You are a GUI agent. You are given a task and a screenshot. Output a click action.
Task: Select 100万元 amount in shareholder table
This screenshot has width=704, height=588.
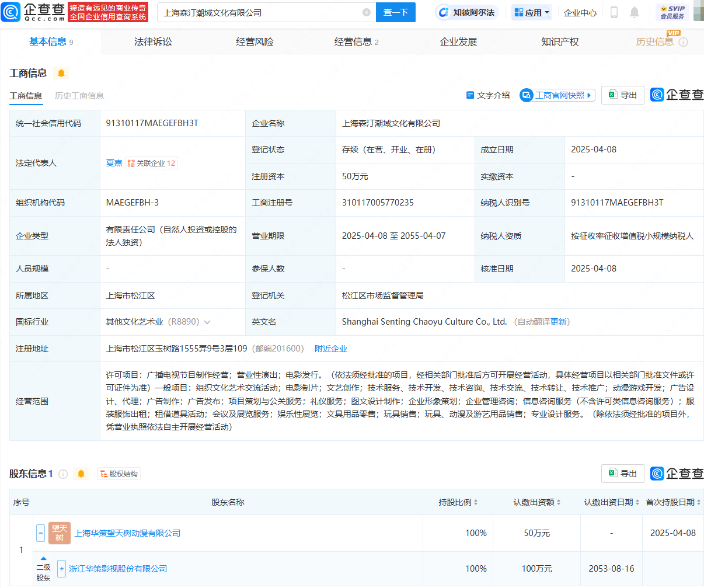pos(537,569)
